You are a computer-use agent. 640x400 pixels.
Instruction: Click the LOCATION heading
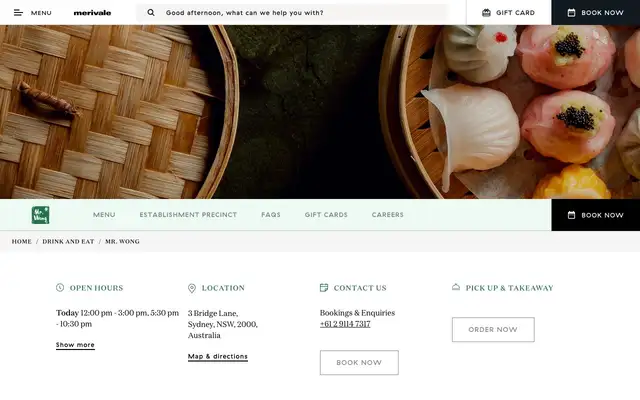click(x=223, y=288)
